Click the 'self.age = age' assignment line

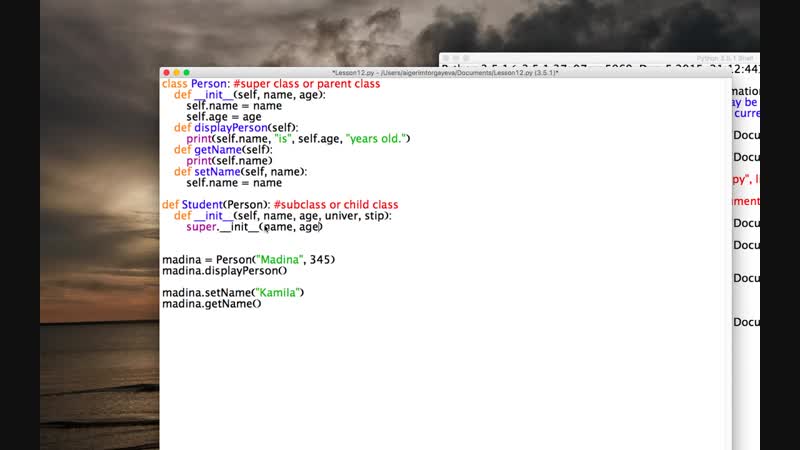(x=223, y=117)
